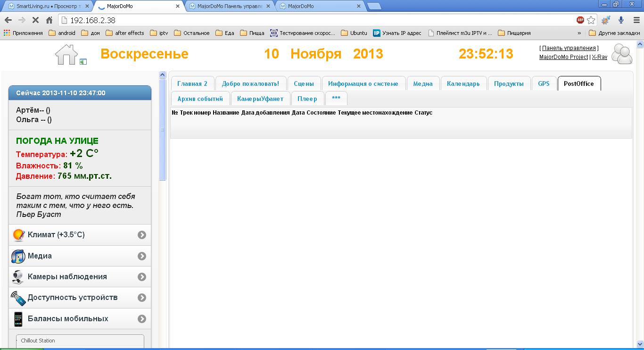Image resolution: width=644 pixels, height=350 pixels.
Task: Go to browser home page icon
Action: 49,20
